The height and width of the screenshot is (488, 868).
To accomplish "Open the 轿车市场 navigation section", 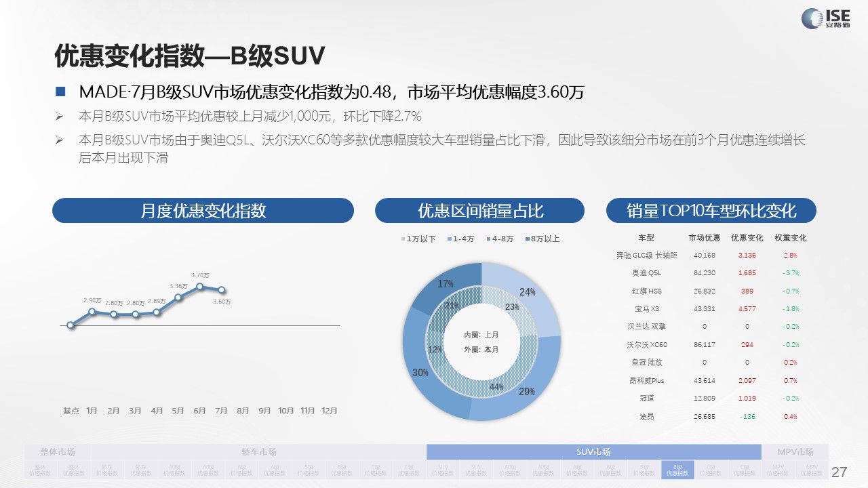I will coord(259,452).
